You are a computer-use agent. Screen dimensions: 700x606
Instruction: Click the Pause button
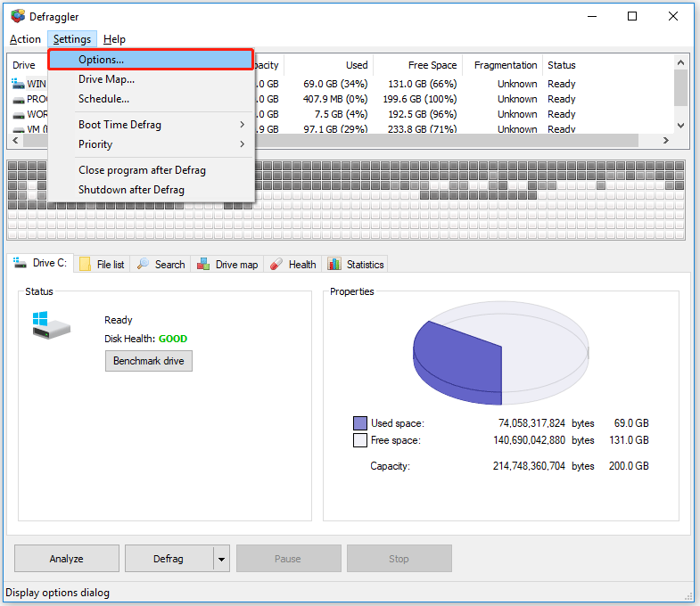click(288, 558)
